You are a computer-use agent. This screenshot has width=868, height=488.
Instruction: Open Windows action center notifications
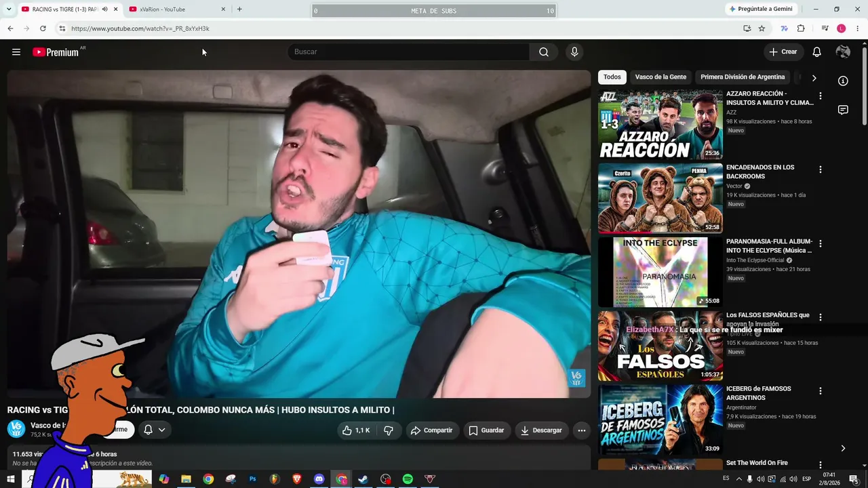(x=854, y=479)
